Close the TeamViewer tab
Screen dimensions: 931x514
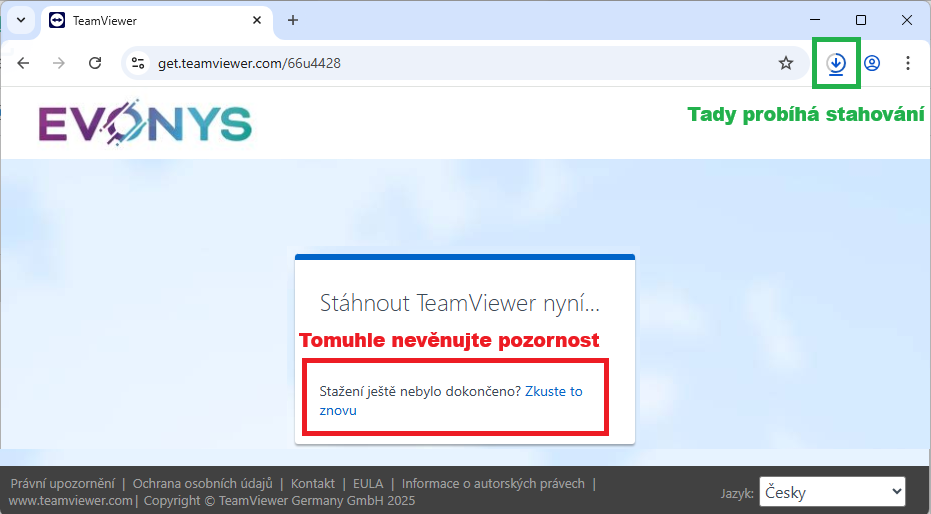pos(257,20)
